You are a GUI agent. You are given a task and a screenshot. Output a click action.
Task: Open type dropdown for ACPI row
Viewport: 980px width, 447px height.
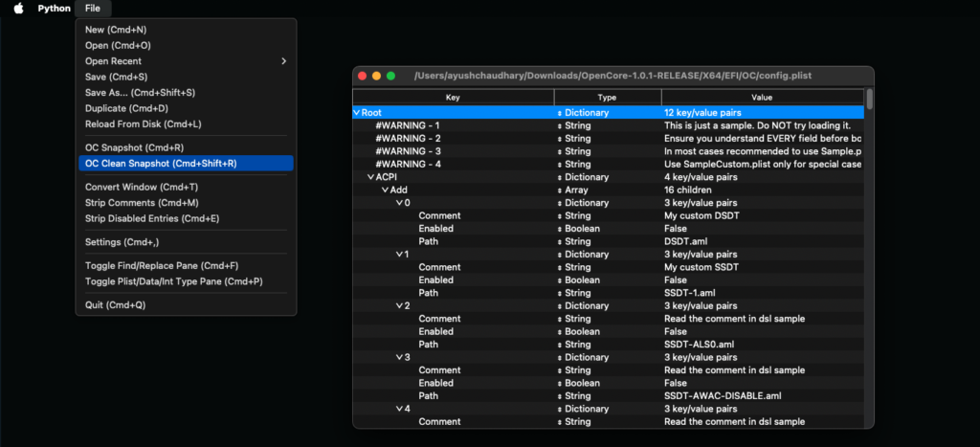tap(559, 177)
